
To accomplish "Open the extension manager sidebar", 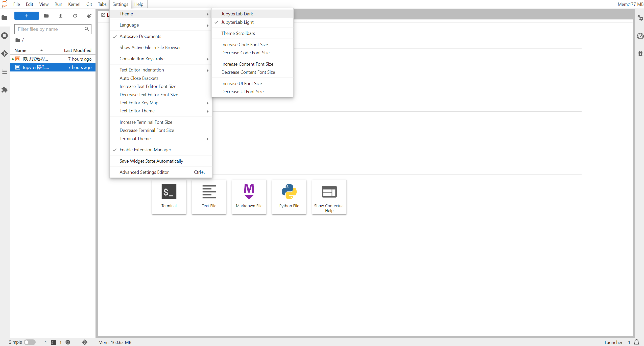I will pyautogui.click(x=5, y=90).
